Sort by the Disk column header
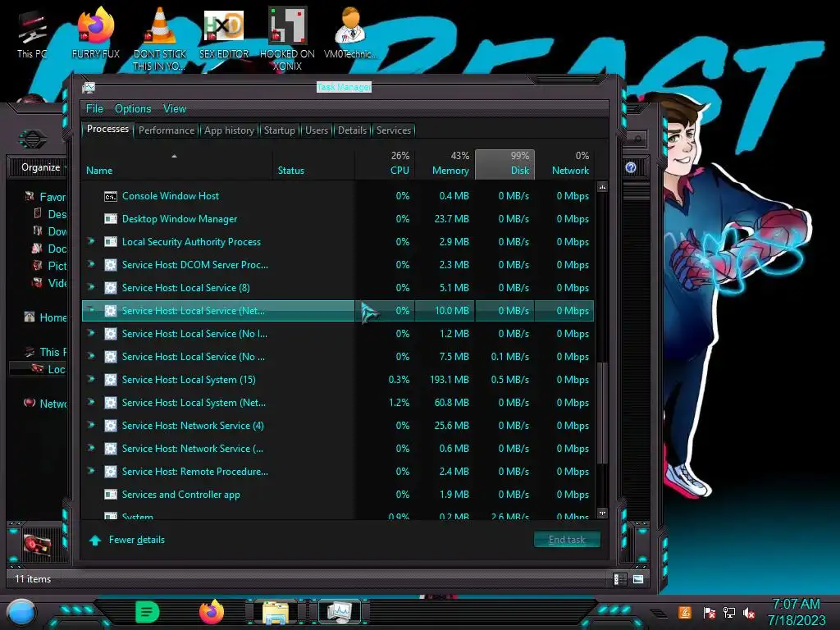Viewport: 840px width, 630px height. (504, 164)
